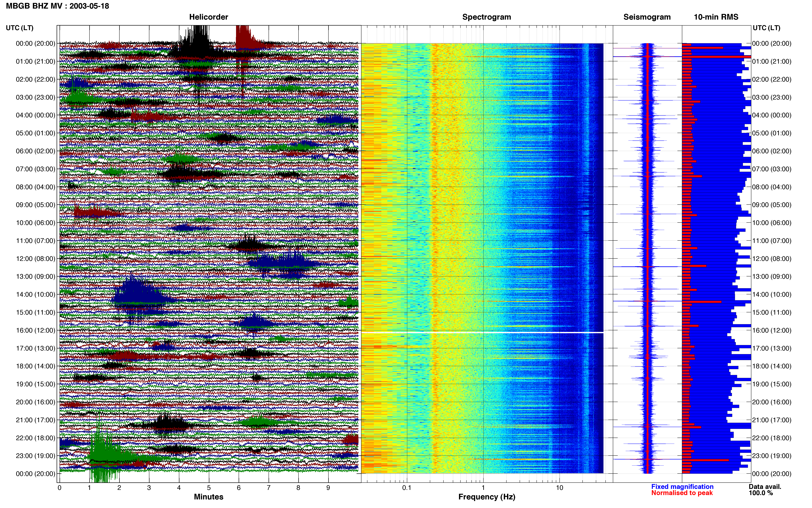The image size is (812, 508).
Task: Click left time label '04:00 (00:00)'
Action: [36, 115]
